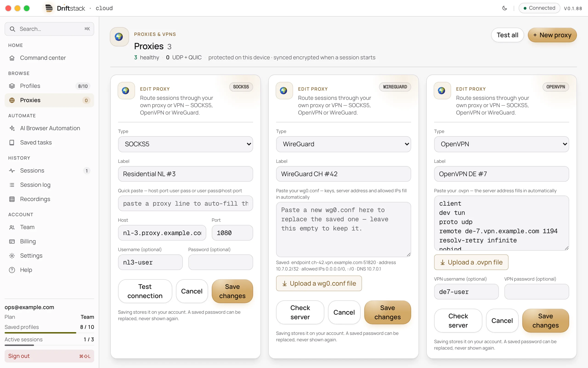Viewport: 588px width, 368px height.
Task: Open the Profiles menu item
Action: (49, 86)
